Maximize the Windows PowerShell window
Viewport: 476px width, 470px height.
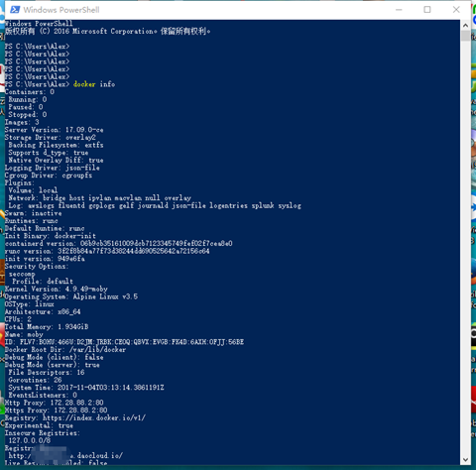427,10
